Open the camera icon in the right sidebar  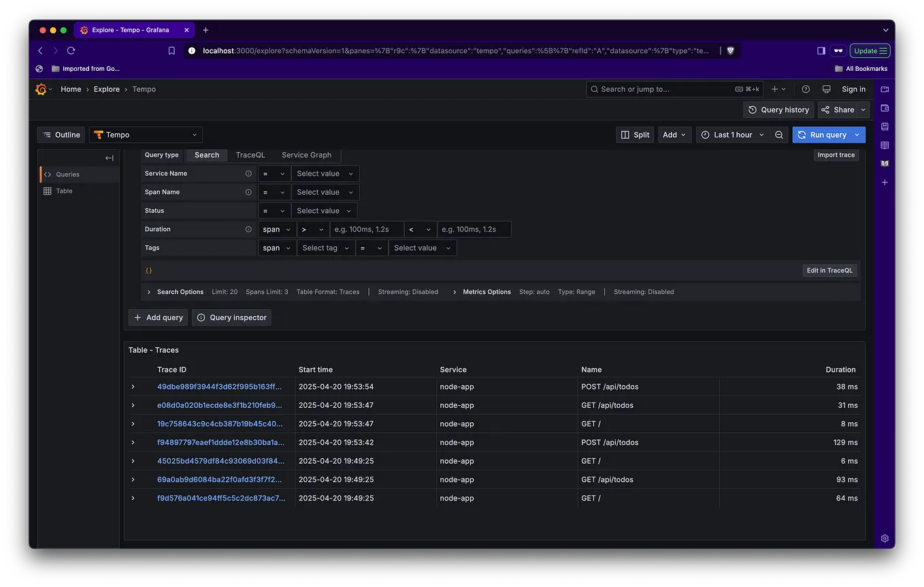(x=885, y=89)
